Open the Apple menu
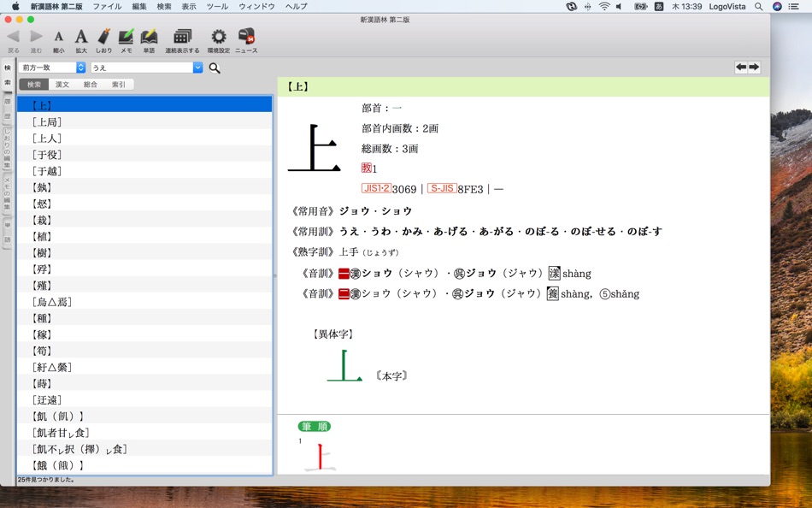 pos(15,6)
